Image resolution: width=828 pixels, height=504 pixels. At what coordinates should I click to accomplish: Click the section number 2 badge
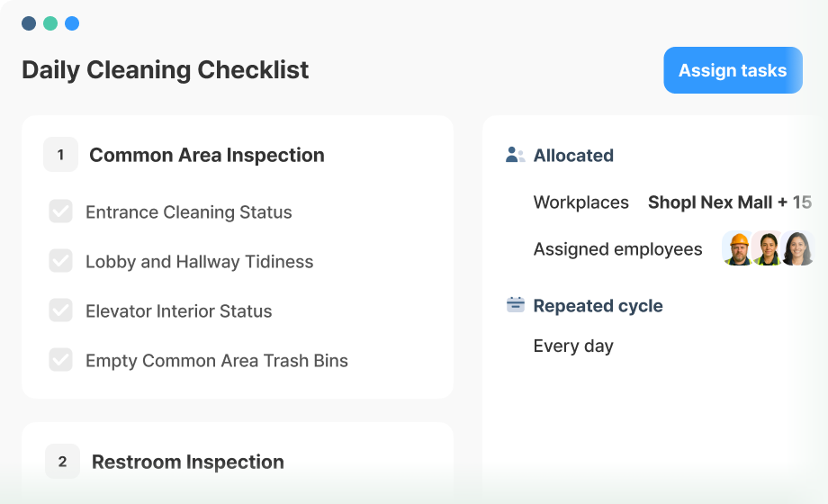[62, 461]
